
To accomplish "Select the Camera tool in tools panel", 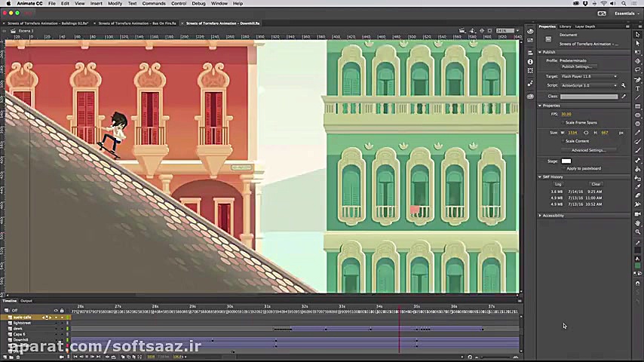I will [637, 214].
